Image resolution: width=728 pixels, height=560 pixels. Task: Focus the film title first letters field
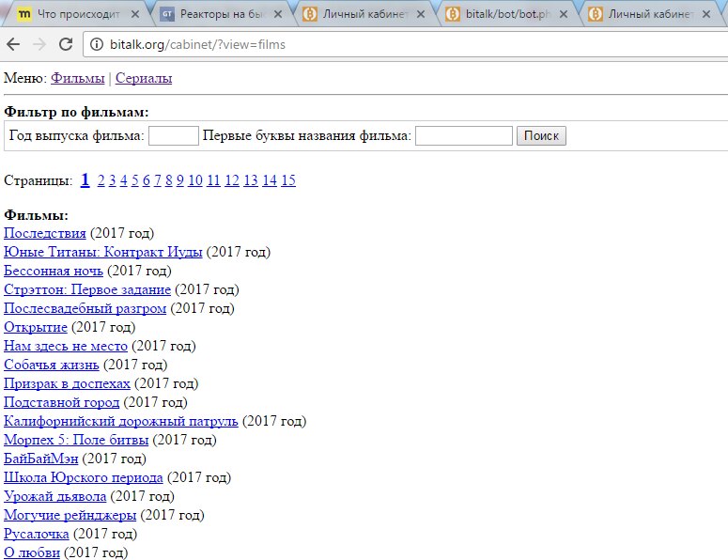click(462, 136)
